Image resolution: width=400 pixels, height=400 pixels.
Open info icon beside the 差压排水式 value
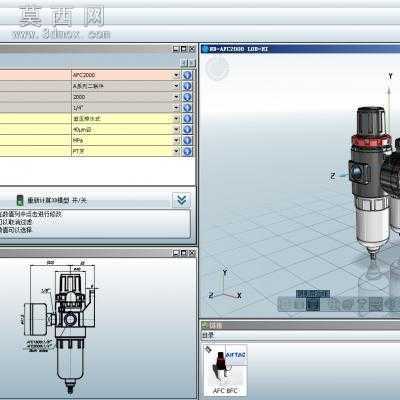(187, 119)
